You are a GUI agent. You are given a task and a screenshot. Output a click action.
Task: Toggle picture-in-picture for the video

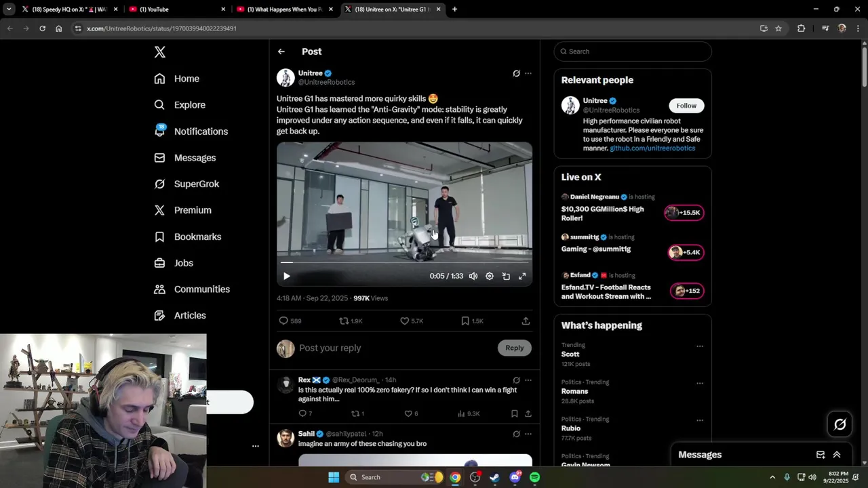click(x=506, y=277)
